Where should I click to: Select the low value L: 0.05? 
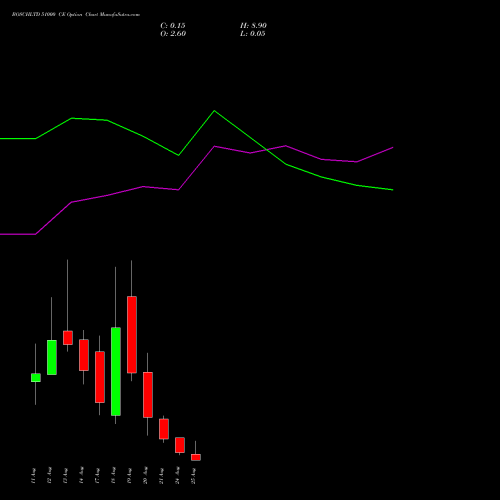tap(253, 34)
